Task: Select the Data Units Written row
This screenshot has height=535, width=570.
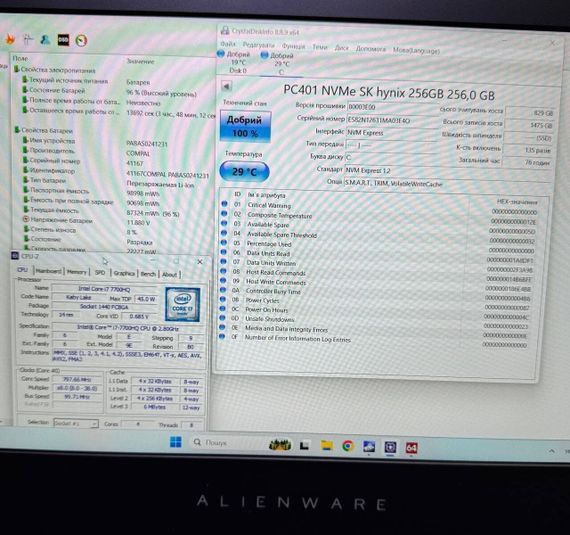Action: [376, 265]
